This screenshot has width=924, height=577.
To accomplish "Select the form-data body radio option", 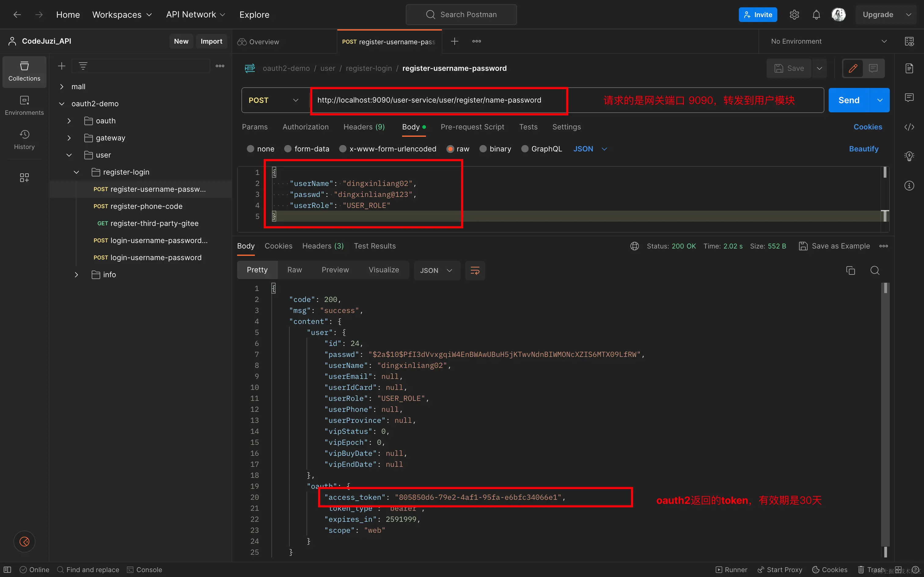I will pyautogui.click(x=288, y=149).
